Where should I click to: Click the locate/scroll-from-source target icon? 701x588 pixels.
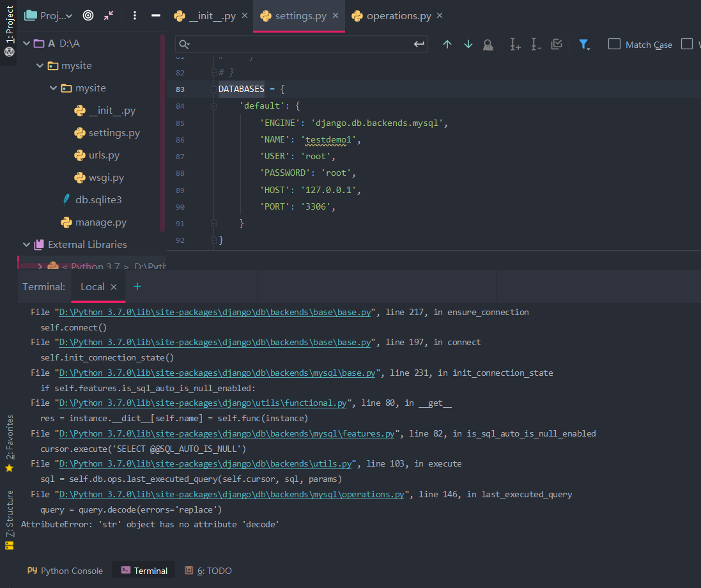(88, 15)
